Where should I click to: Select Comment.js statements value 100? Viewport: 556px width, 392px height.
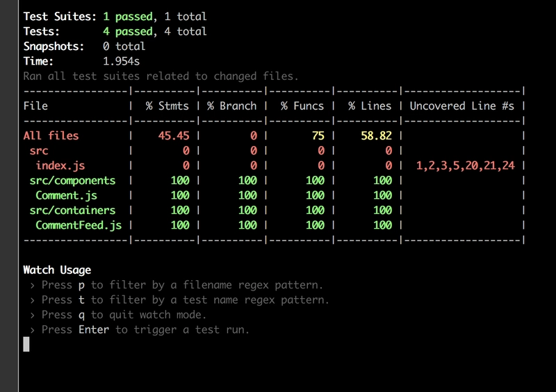[180, 195]
